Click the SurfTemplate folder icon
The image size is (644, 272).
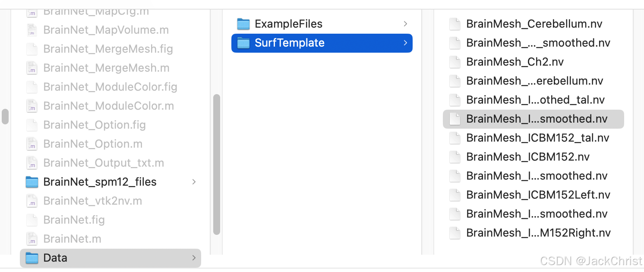coord(243,43)
